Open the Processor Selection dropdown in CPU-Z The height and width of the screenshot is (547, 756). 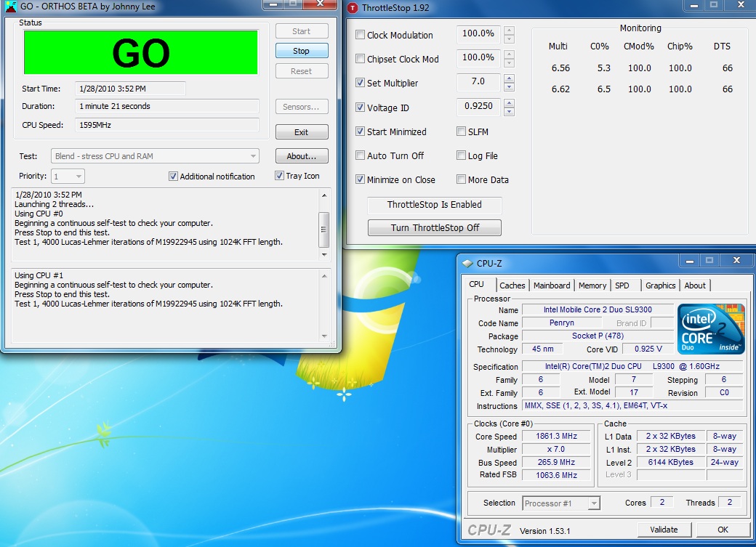pos(561,503)
